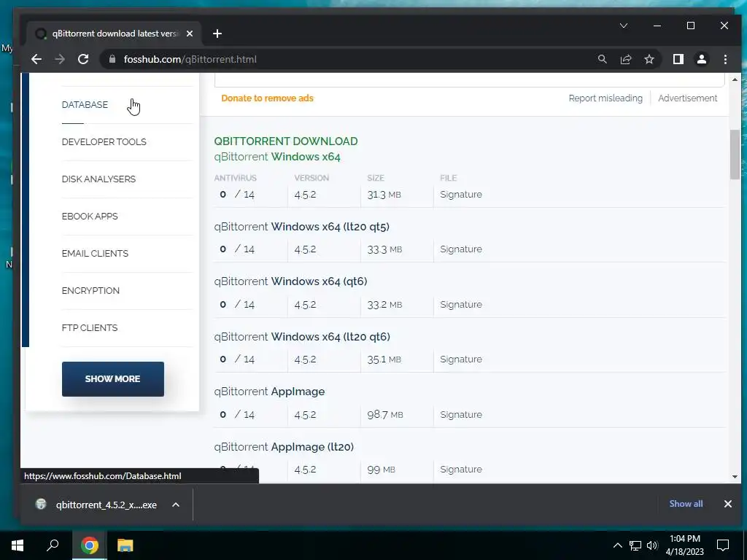The image size is (747, 560).
Task: Click Donate to remove ads
Action: coord(267,98)
